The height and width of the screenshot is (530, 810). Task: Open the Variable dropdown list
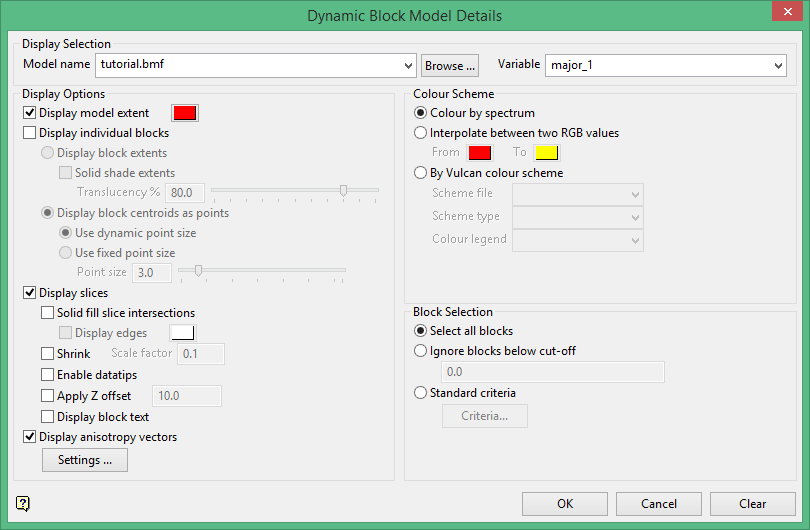tap(779, 66)
